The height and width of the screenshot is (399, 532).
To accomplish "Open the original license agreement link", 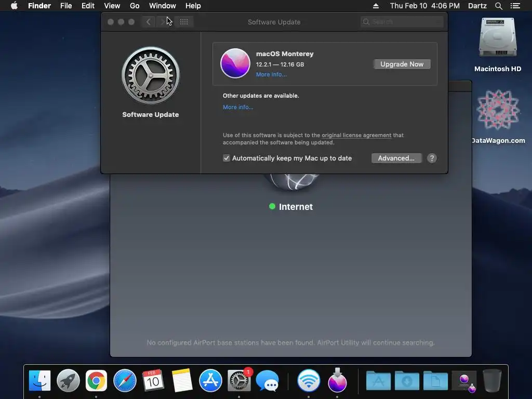I will (356, 135).
